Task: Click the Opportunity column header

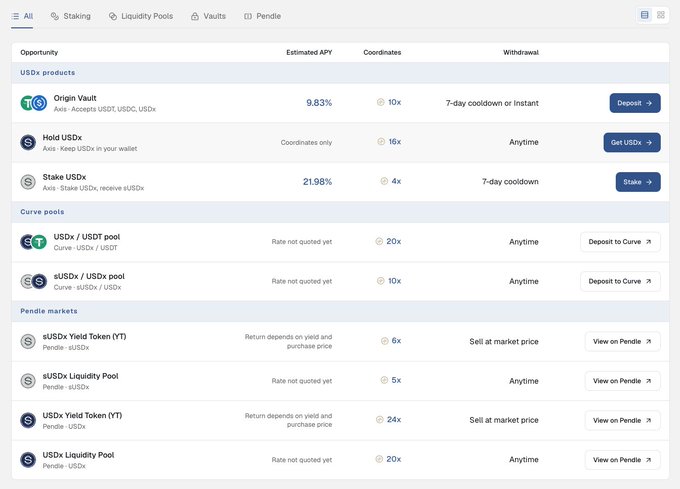Action: click(39, 52)
